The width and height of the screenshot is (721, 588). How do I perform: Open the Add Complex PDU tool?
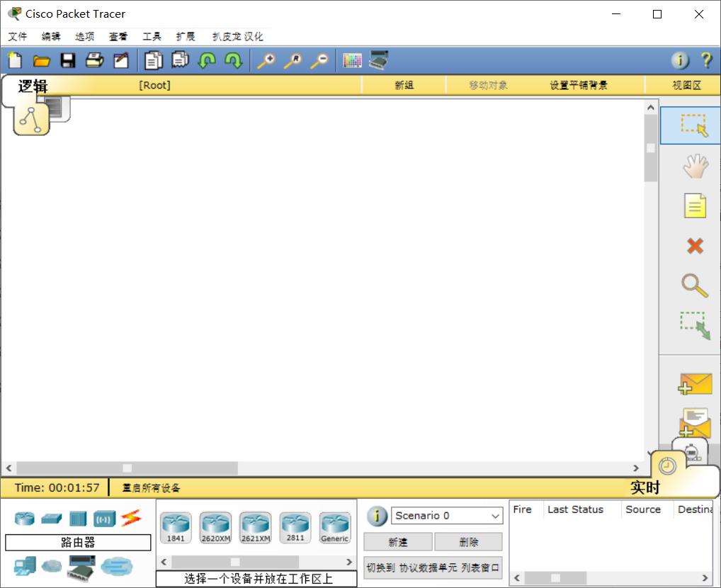click(x=695, y=422)
